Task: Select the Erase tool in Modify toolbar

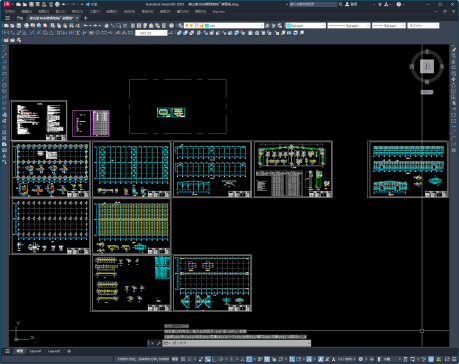Action: click(454, 50)
